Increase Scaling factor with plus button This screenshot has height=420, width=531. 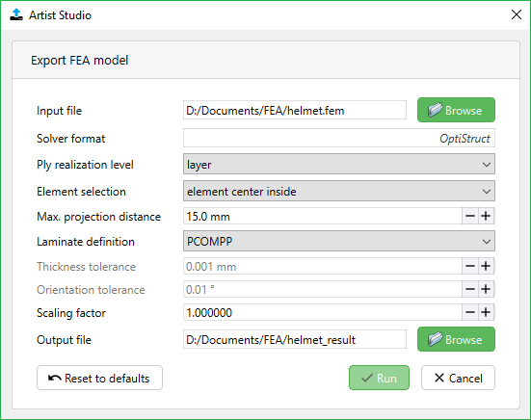pyautogui.click(x=487, y=312)
